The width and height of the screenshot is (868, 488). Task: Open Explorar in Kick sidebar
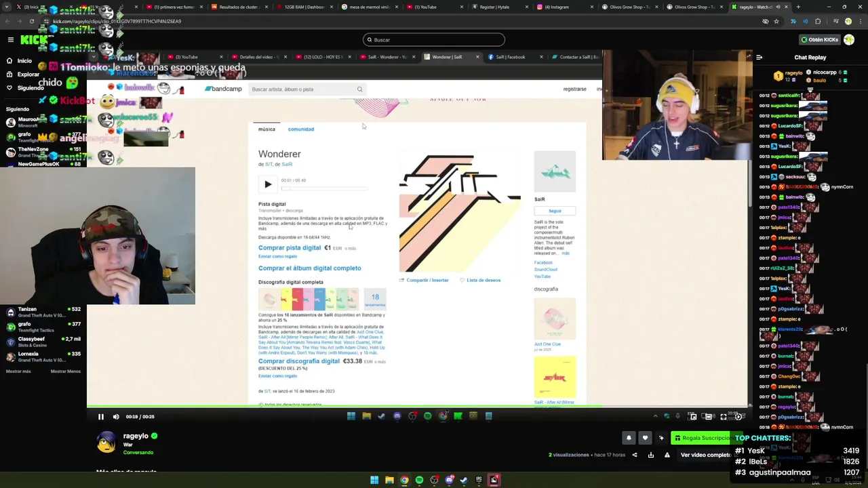tap(23, 74)
